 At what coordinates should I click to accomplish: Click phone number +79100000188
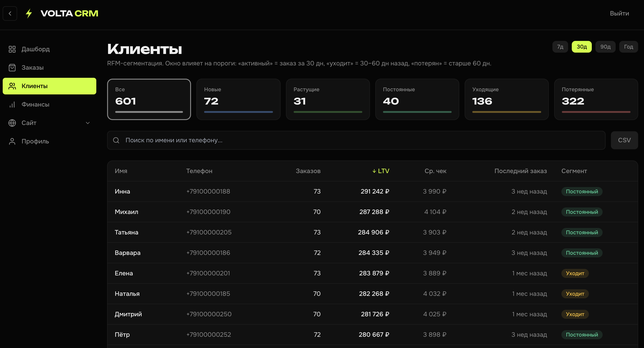pos(208,192)
